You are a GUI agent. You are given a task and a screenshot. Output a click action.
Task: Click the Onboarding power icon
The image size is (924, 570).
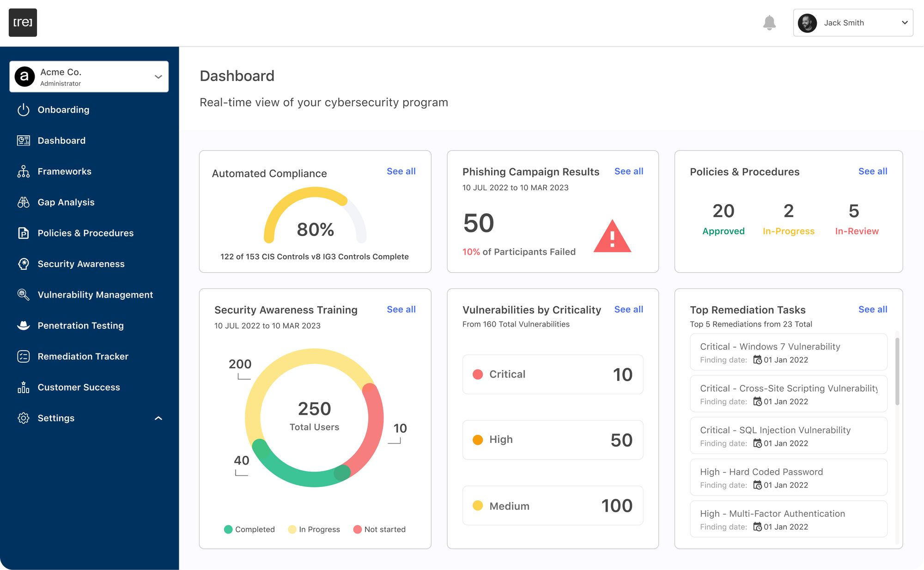23,110
